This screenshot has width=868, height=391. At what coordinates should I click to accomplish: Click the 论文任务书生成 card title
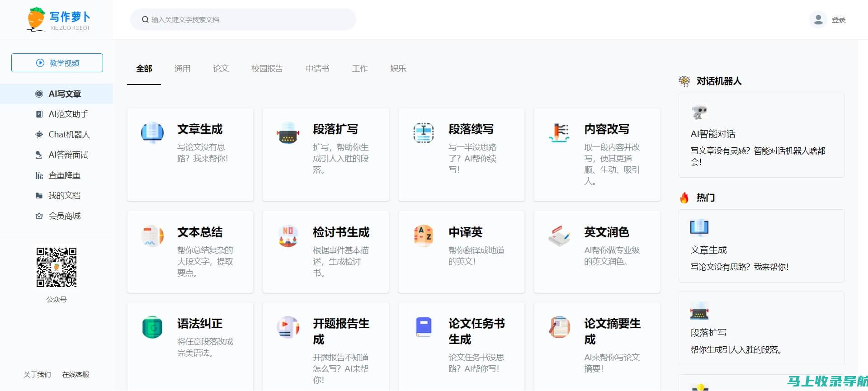pyautogui.click(x=477, y=331)
